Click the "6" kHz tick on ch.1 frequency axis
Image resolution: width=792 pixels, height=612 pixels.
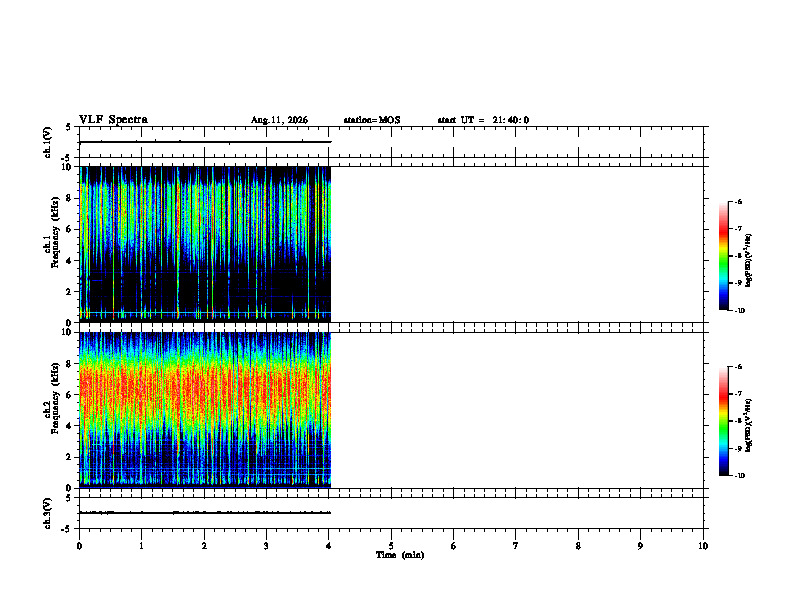69,229
